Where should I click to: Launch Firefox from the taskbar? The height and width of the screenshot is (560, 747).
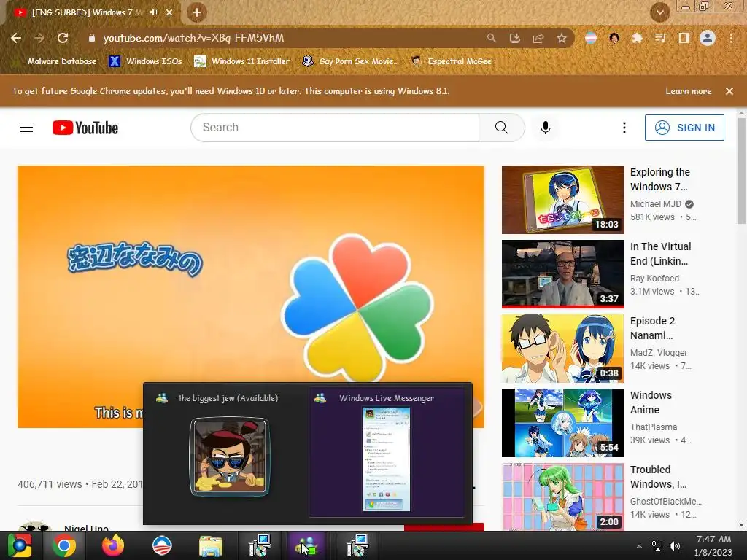coord(113,545)
